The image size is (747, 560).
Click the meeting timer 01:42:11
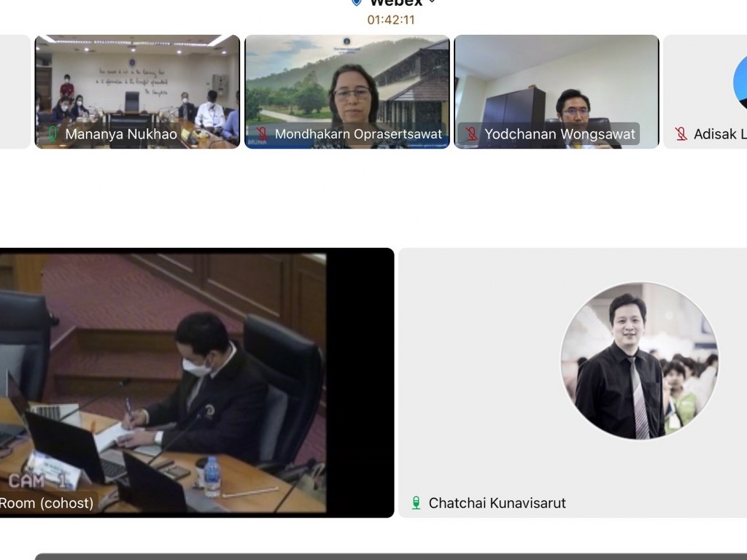(x=391, y=20)
